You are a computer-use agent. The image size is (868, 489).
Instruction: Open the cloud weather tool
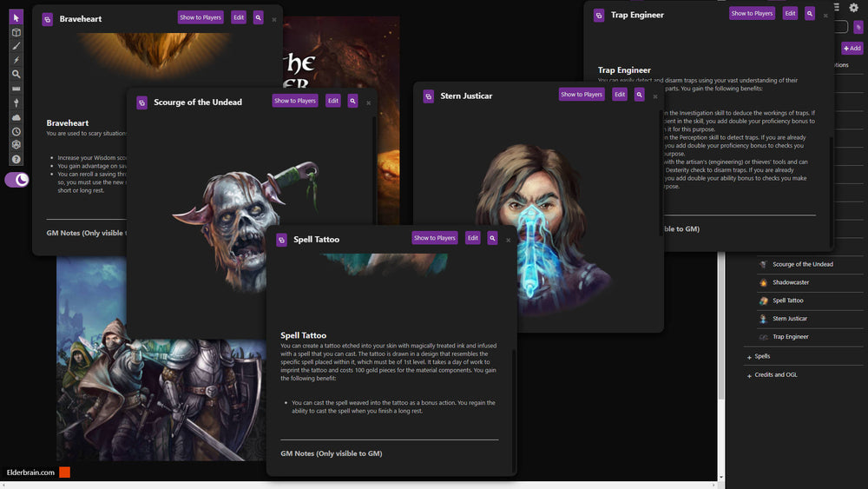tap(16, 117)
